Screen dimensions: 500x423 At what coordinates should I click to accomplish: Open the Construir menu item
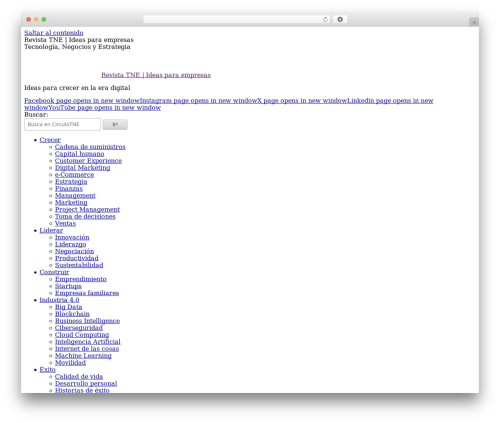pos(54,272)
